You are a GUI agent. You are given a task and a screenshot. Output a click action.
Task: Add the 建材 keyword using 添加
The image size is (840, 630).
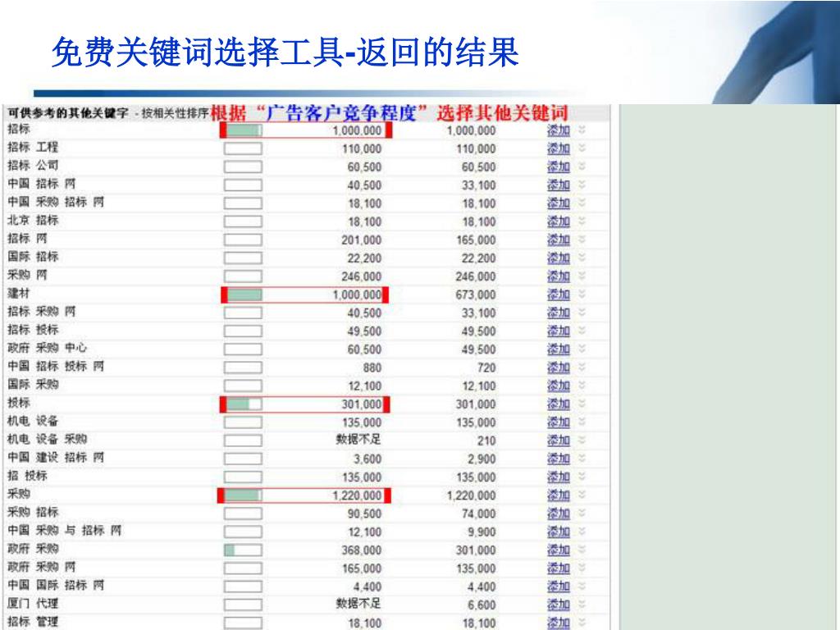(x=558, y=294)
